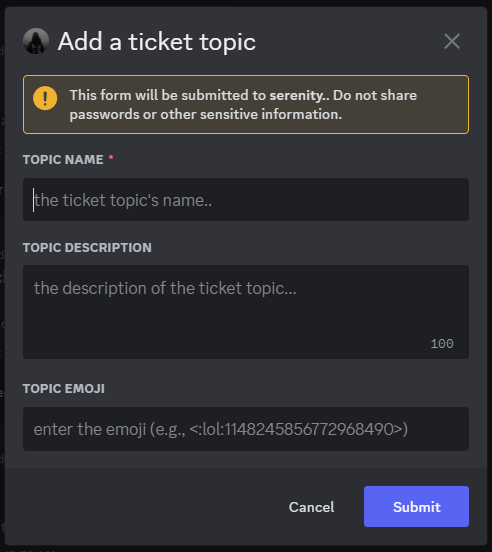Click the yellow exclamation warning icon
Viewport: 492px width, 552px height.
pos(45,98)
